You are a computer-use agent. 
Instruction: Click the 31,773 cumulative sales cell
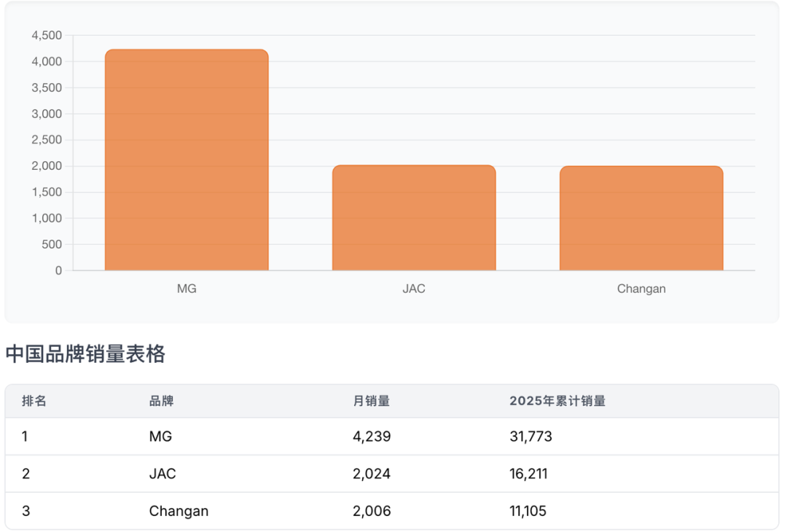[x=530, y=437]
